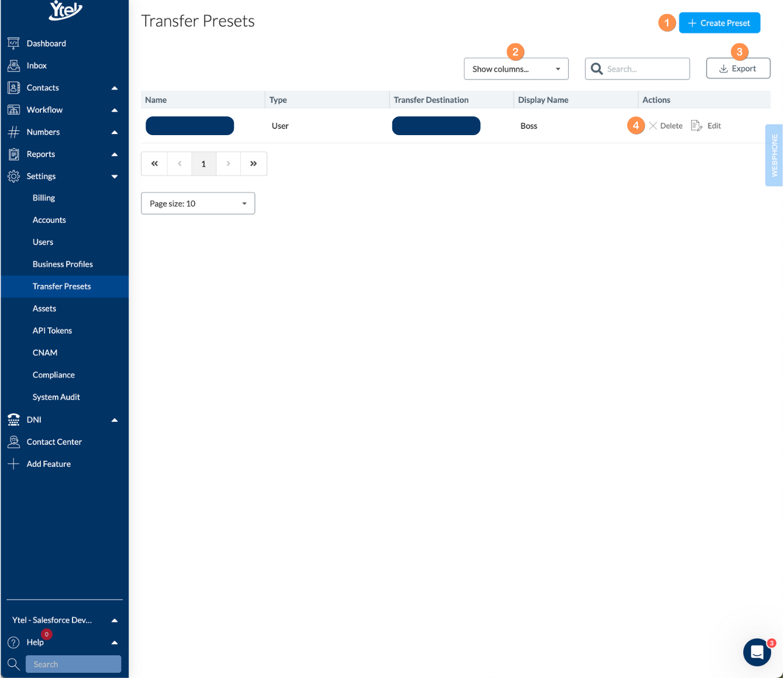The image size is (784, 678).
Task: Open System Audit page
Action: (x=56, y=397)
